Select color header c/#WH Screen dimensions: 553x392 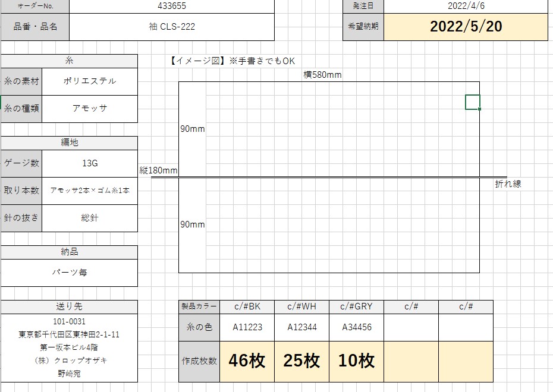tap(302, 306)
